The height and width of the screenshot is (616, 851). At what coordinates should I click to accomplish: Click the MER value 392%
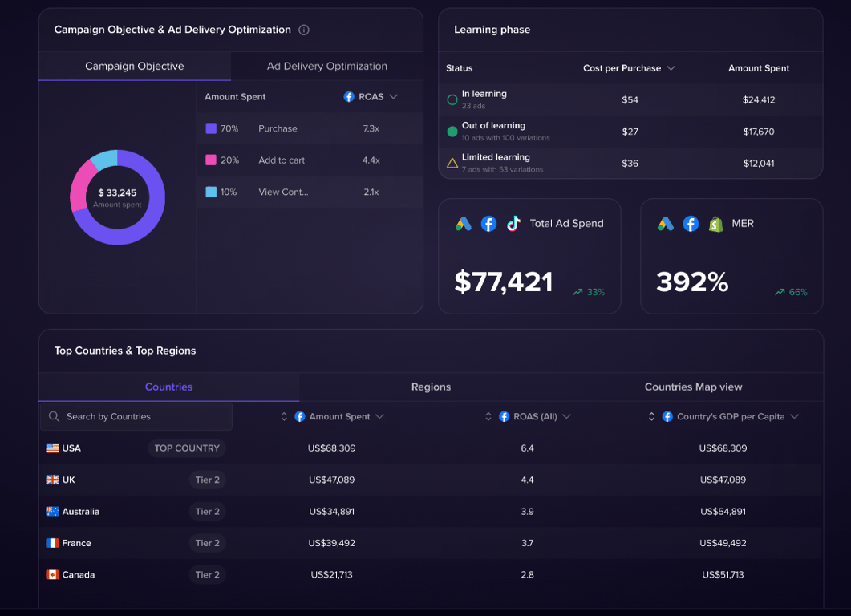coord(692,282)
